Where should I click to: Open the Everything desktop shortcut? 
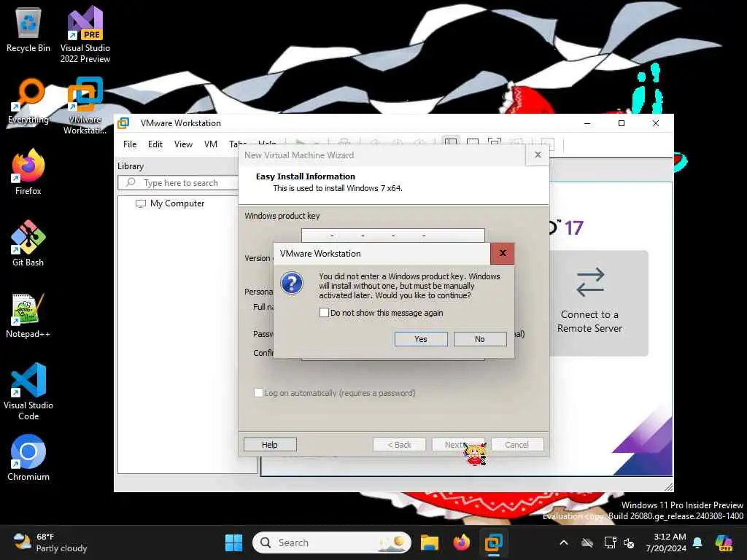[x=28, y=101]
